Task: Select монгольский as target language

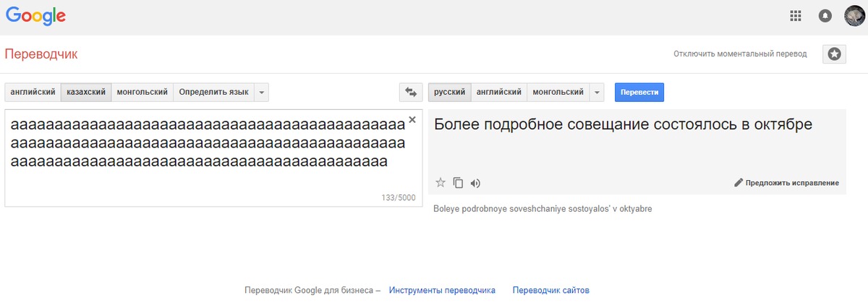Action: [x=558, y=93]
